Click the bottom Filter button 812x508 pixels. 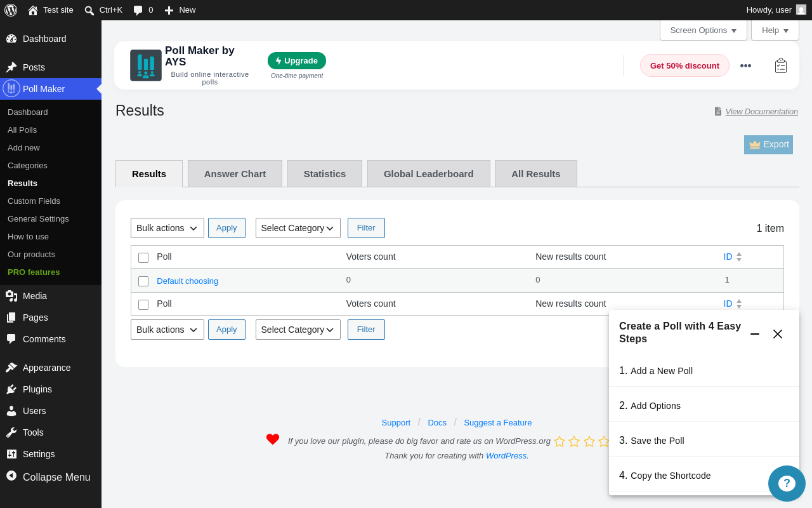click(366, 330)
